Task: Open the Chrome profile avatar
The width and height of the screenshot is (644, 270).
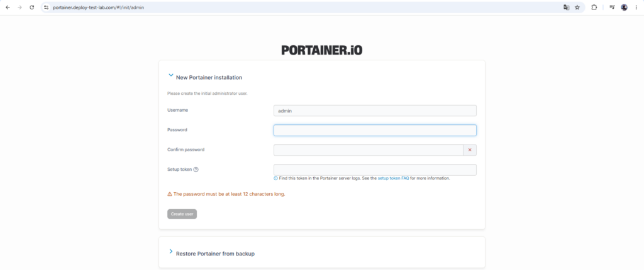Action: point(625,8)
